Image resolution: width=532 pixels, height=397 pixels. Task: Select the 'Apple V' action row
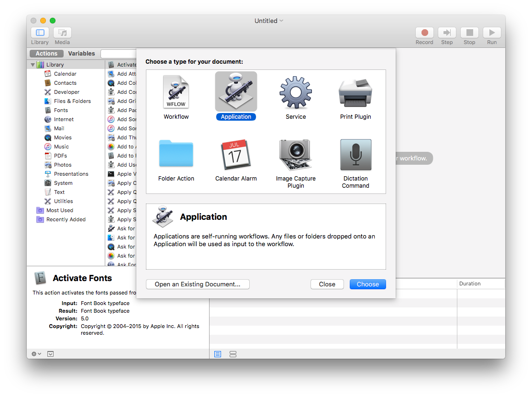(x=122, y=174)
